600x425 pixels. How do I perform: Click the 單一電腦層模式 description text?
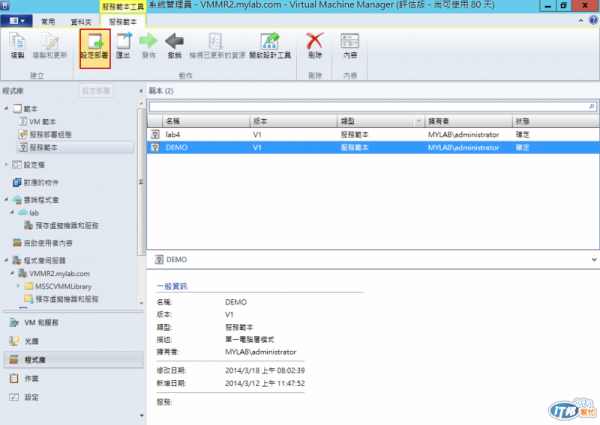[249, 340]
